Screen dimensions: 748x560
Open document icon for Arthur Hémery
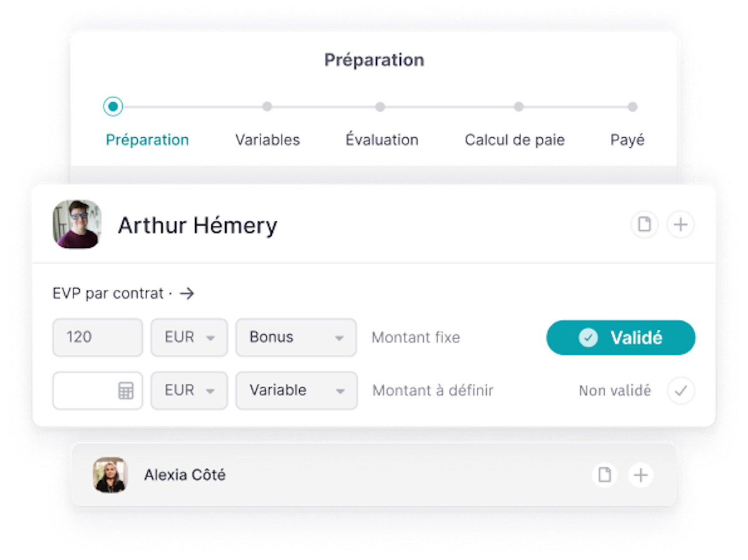pos(645,224)
